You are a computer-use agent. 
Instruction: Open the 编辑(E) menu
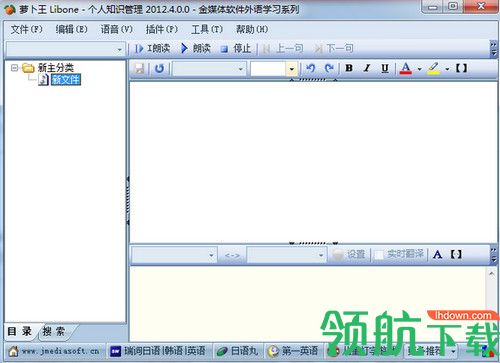pyautogui.click(x=71, y=29)
